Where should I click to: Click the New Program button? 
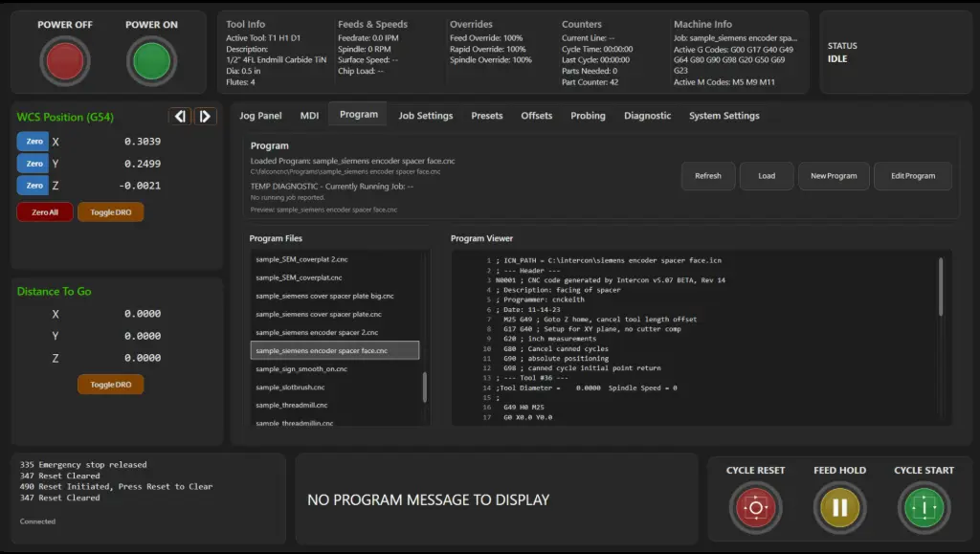[x=834, y=176]
